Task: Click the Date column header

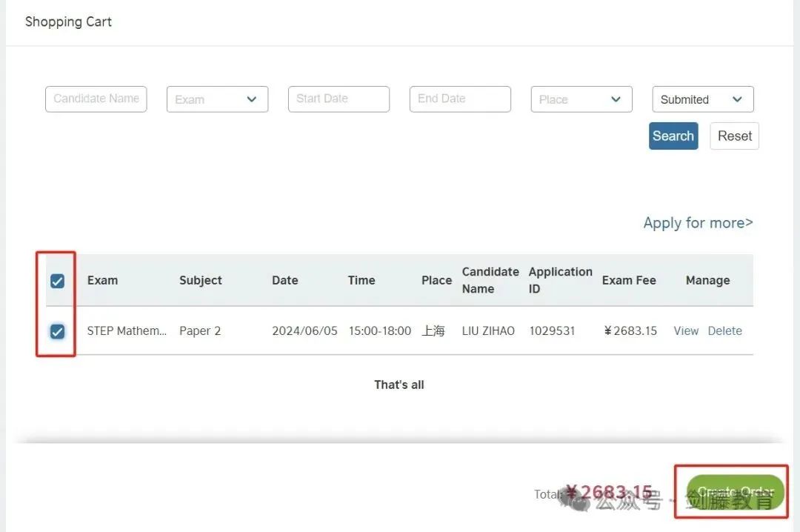Action: click(284, 280)
